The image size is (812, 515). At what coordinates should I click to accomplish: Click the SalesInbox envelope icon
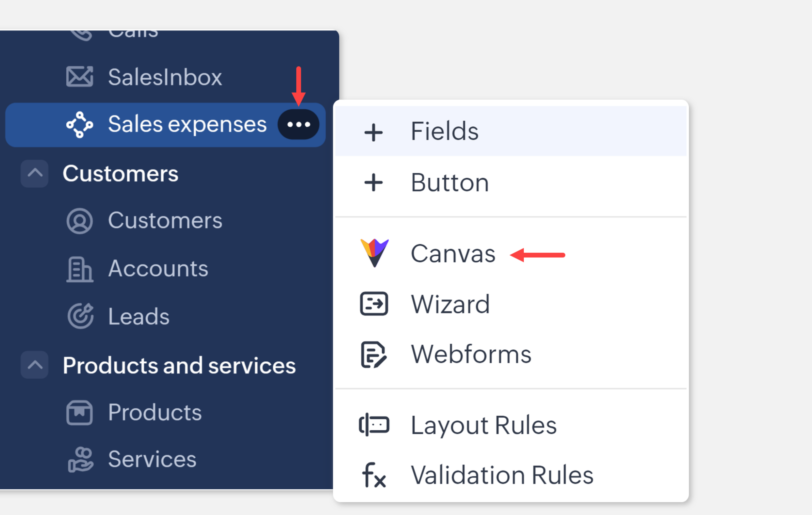click(x=80, y=77)
